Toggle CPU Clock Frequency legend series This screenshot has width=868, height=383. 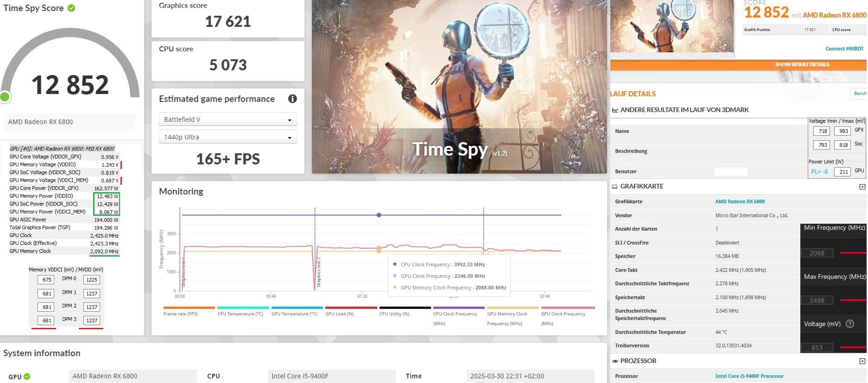tap(459, 316)
